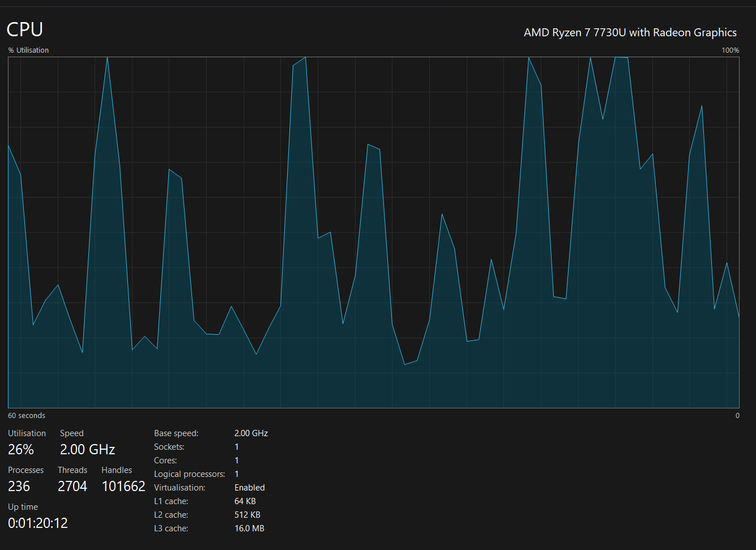Screen dimensions: 756x550
Task: Click the Up time label
Action: (23, 506)
